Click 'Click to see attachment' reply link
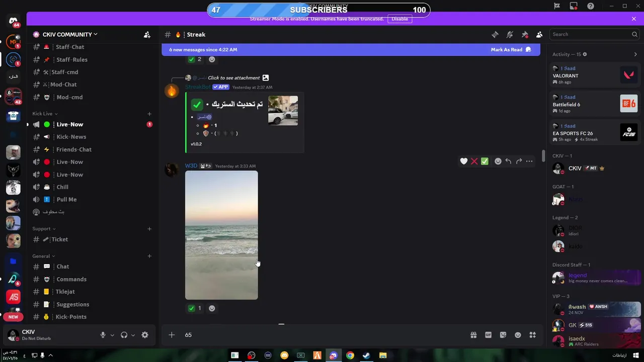 pos(234,78)
